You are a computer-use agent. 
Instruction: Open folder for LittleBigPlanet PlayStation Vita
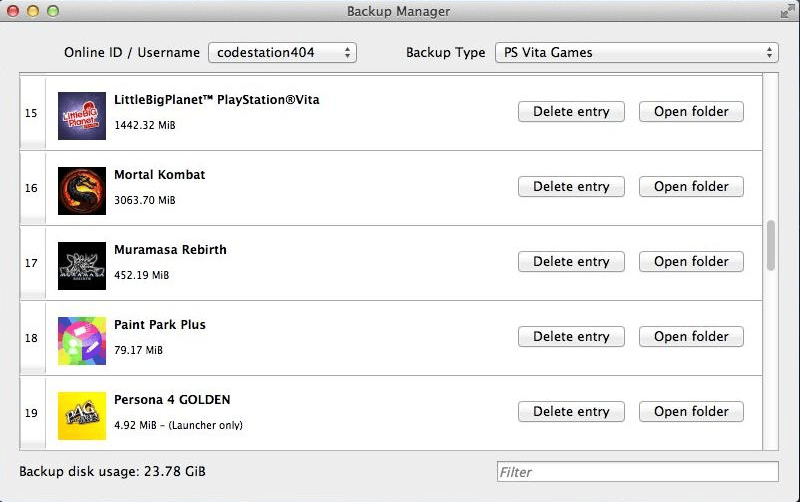tap(691, 112)
